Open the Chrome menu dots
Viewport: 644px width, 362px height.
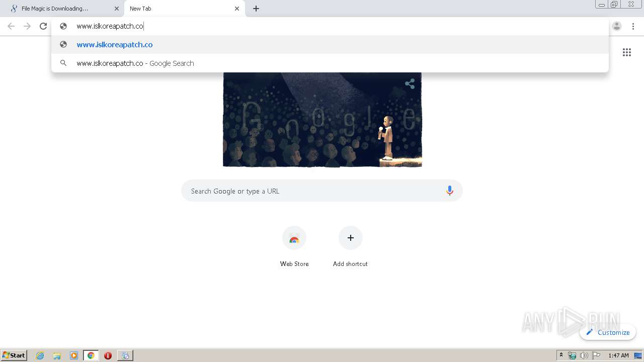(x=633, y=26)
